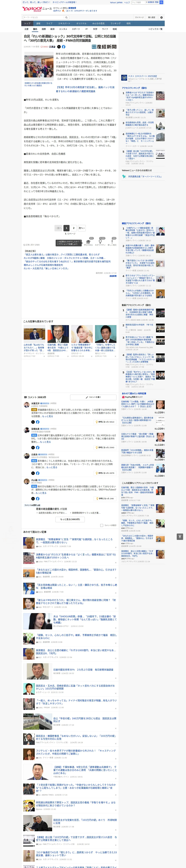The image size is (186, 868).
Task: Click the 次へ next page button
Action: click(81, 228)
